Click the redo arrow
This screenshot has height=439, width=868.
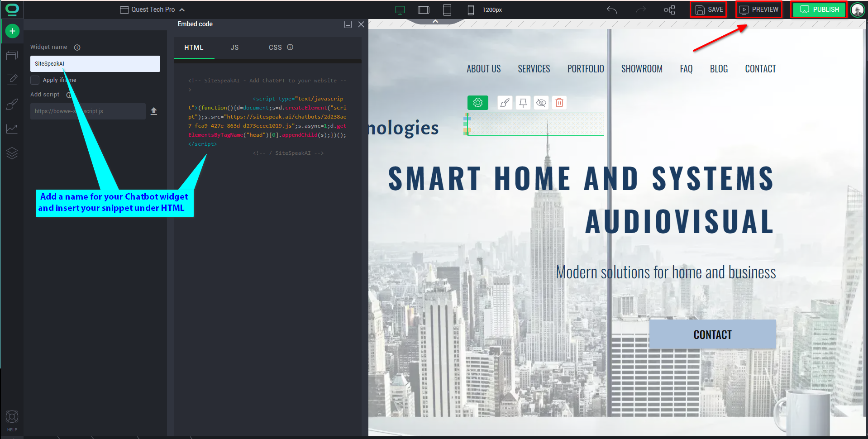pos(641,10)
